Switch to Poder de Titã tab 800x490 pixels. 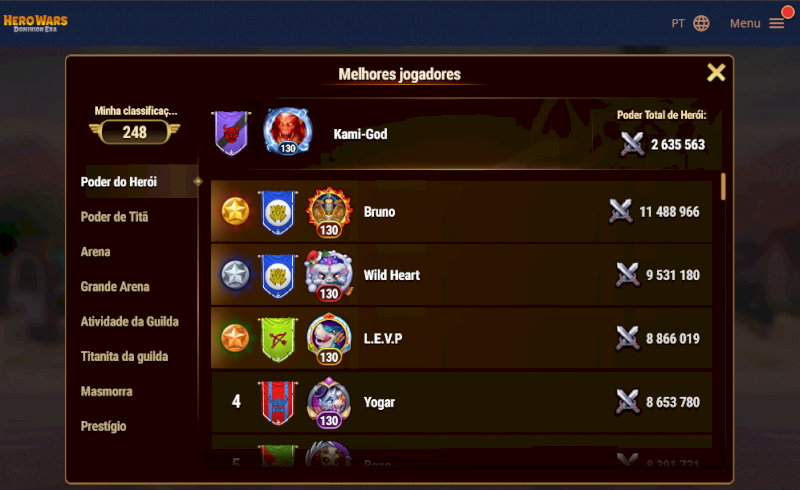(x=114, y=217)
